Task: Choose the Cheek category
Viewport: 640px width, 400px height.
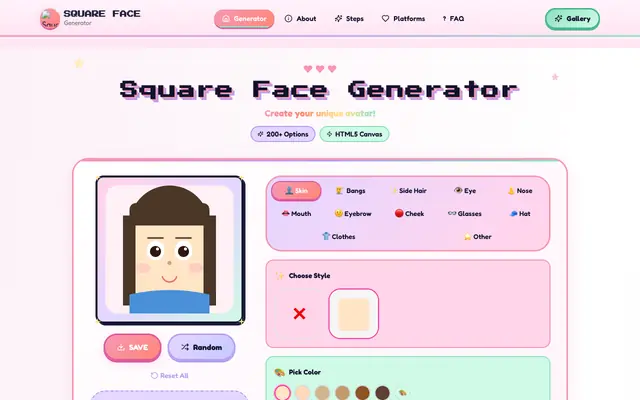Action: click(x=409, y=213)
